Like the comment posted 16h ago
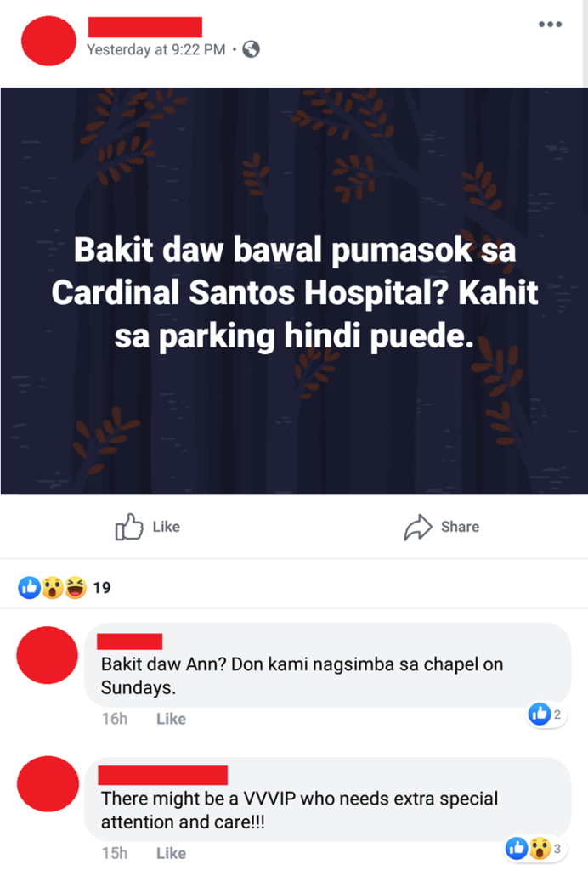Screen dimensions: 588x870 click(171, 719)
